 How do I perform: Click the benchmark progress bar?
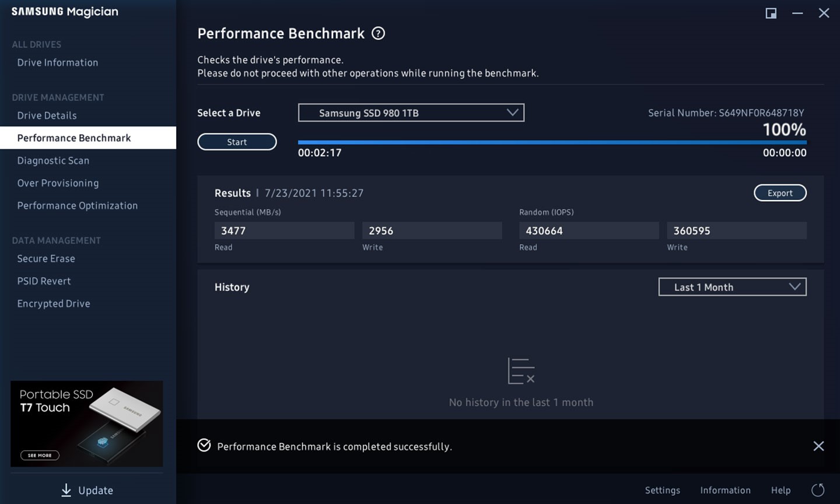552,142
